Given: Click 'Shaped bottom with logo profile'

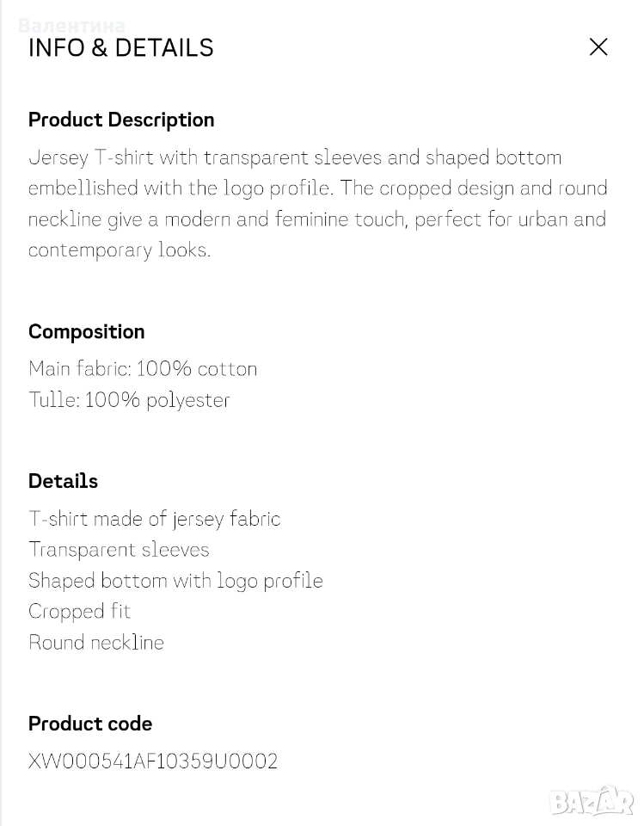Looking at the screenshot, I should pos(175,581).
